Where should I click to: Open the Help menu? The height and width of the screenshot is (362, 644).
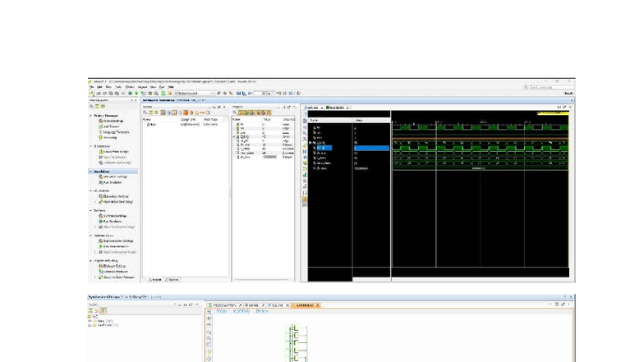171,87
